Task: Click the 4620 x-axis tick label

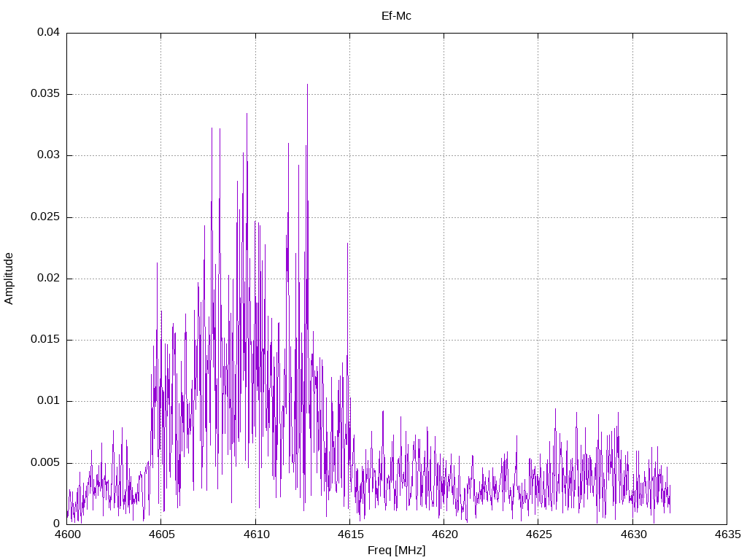Action: [x=444, y=534]
